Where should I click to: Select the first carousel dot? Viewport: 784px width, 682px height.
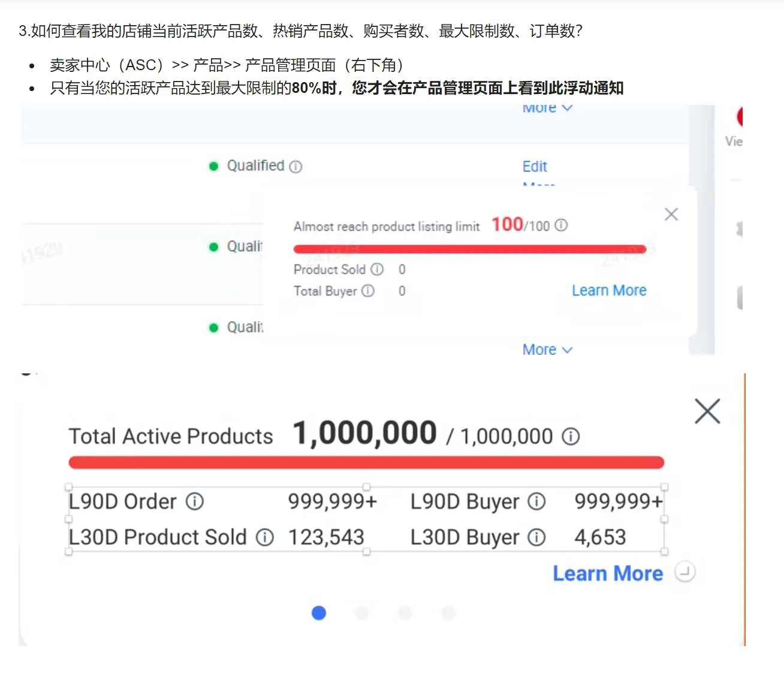pyautogui.click(x=319, y=612)
